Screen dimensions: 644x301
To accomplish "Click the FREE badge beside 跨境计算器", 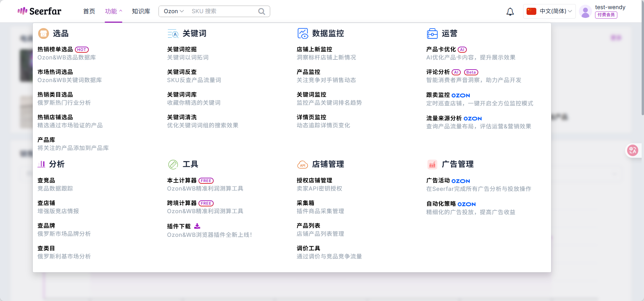I will click(206, 203).
